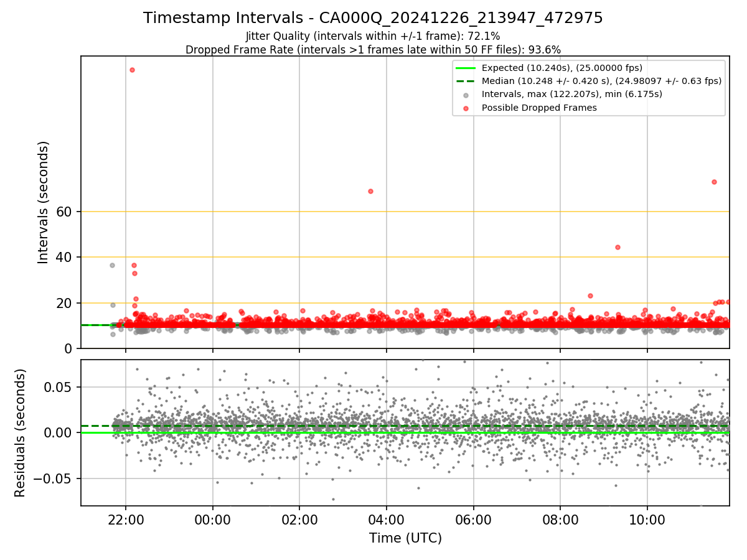
Task: Click the gray interval point near 36 seconds before 22:00
Action: (x=112, y=265)
